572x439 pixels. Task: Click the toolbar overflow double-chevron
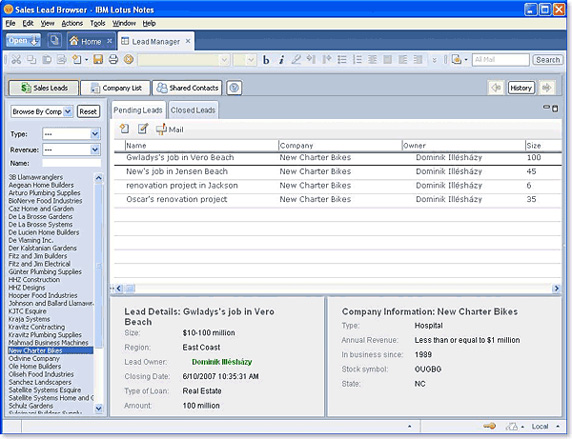[x=434, y=60]
